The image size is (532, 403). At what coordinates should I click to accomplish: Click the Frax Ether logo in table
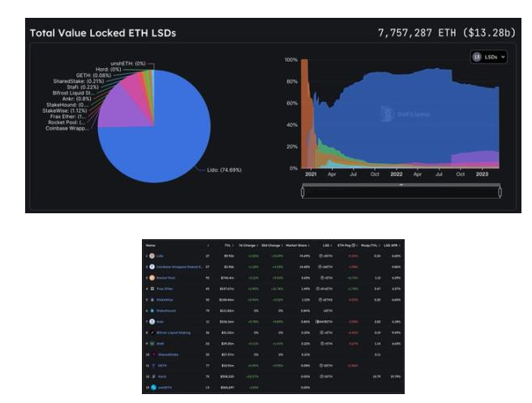point(152,289)
